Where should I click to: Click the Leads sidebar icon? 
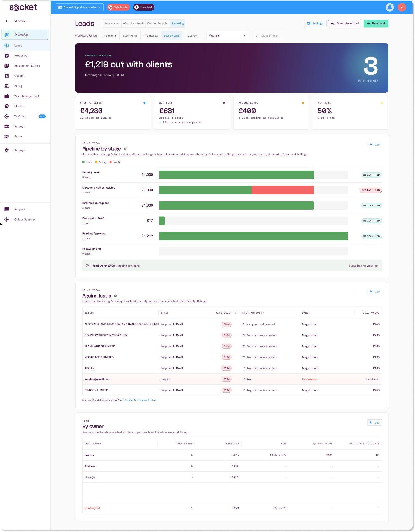tap(7, 46)
